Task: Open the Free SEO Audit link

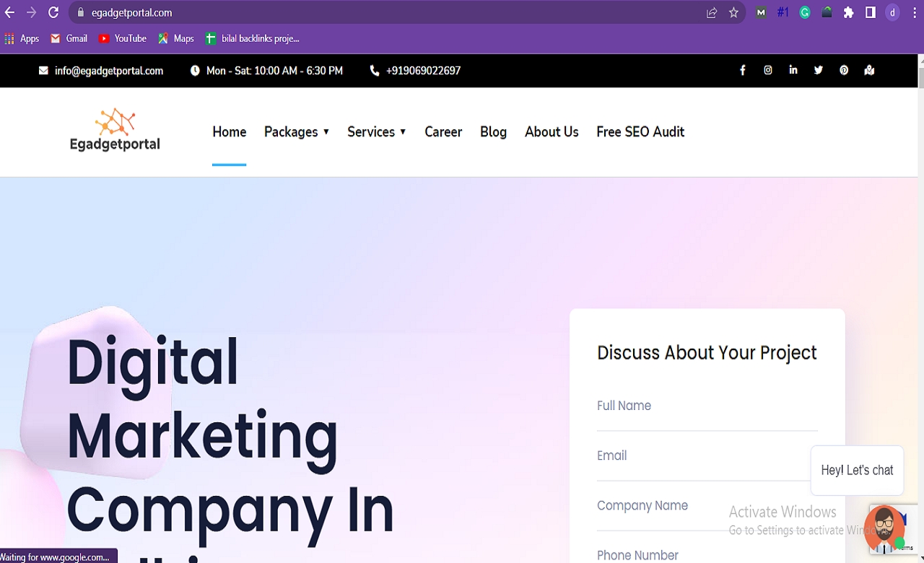Action: 640,132
